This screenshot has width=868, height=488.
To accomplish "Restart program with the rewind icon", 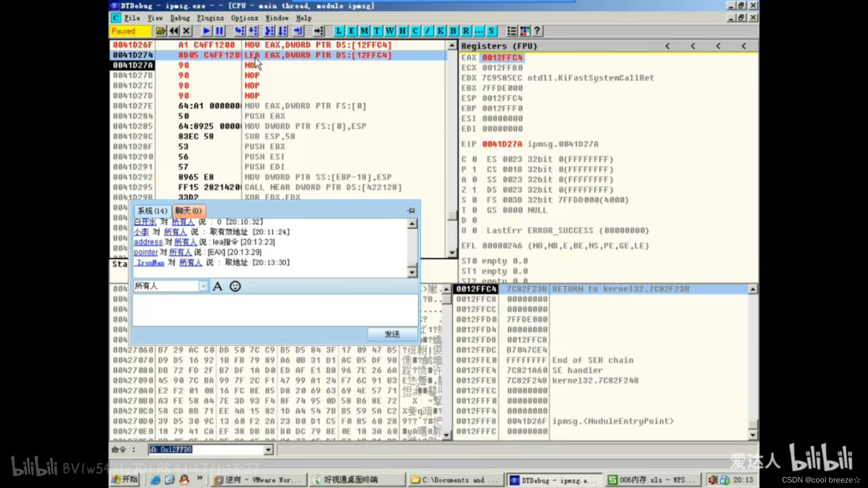I will click(x=174, y=31).
